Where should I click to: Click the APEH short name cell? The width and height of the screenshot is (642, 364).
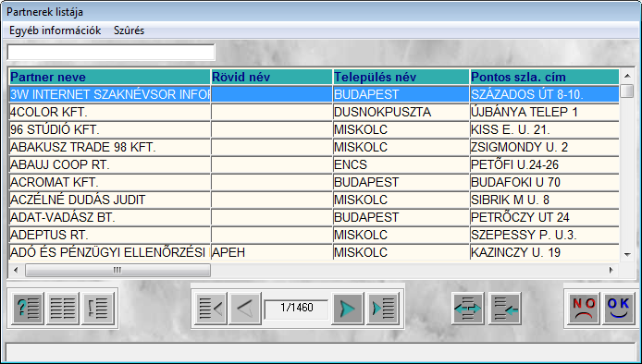click(x=272, y=253)
